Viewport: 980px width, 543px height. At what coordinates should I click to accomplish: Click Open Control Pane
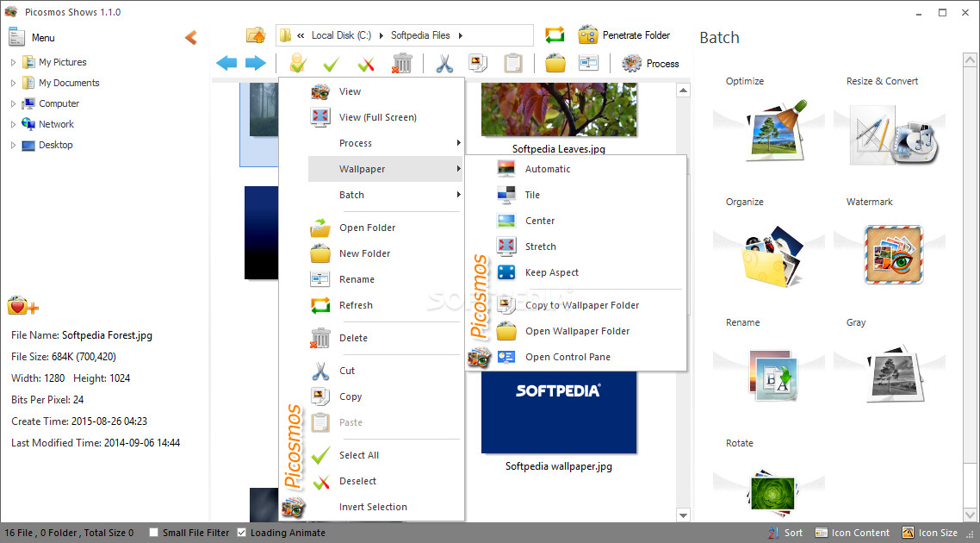[x=589, y=357]
